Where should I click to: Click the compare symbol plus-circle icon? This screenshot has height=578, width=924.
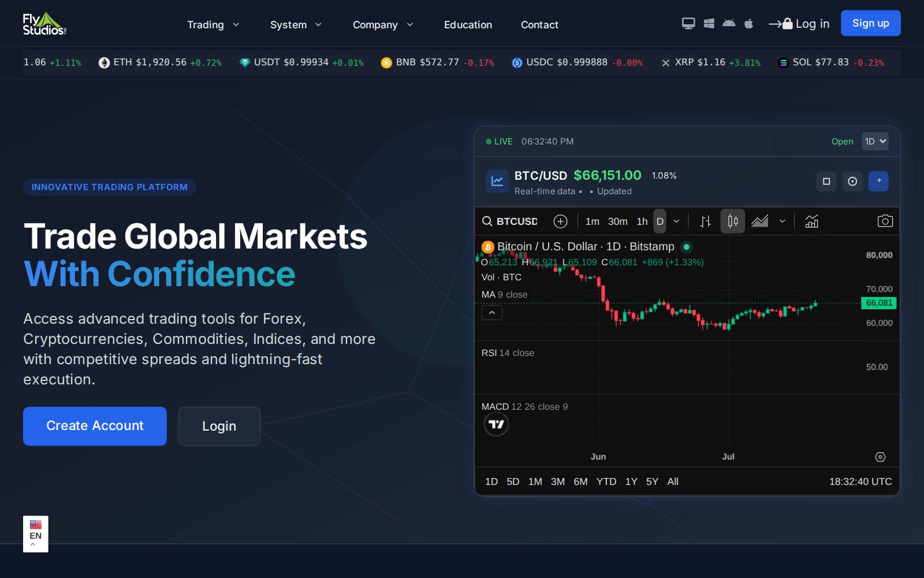point(560,221)
